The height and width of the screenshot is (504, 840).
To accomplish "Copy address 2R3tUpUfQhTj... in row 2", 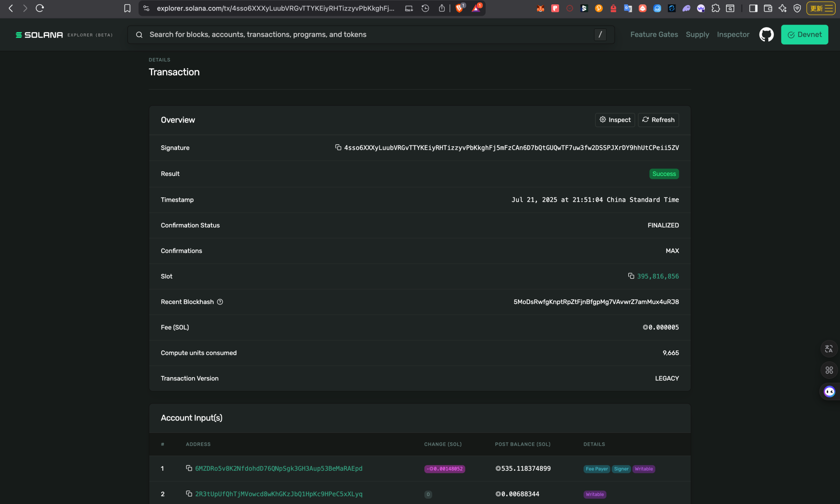I will [x=189, y=493].
